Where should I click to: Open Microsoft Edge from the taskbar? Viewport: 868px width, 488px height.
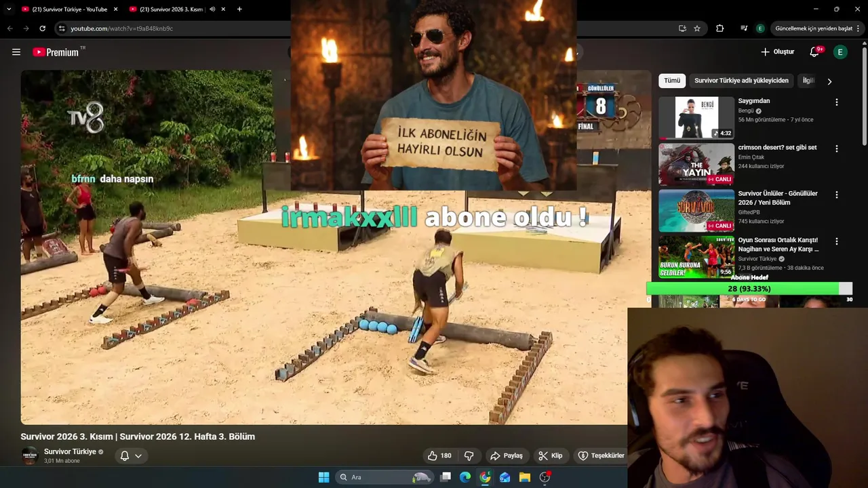pos(465,477)
